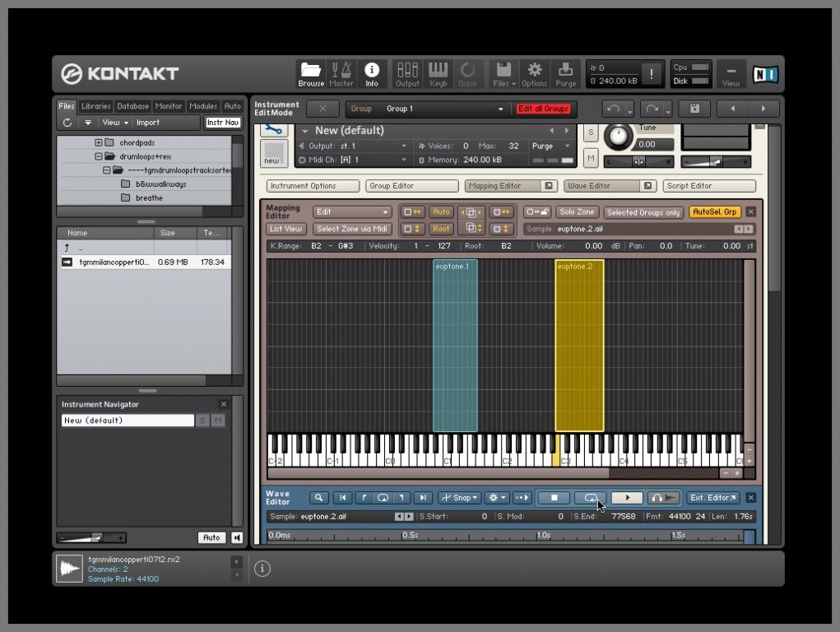Toggle auto pre-listen headphone button
Image resolution: width=840 pixels, height=632 pixels.
662,498
